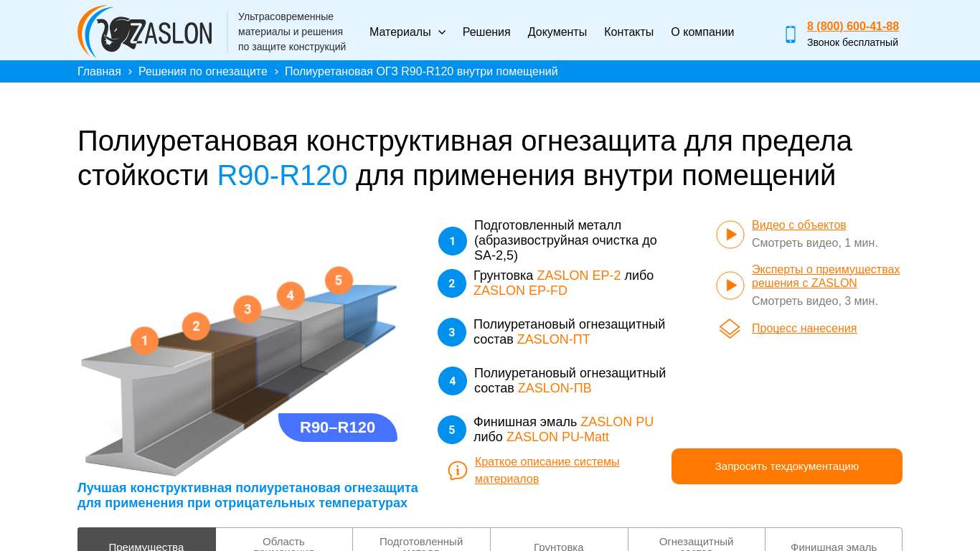Call the toll-free number 8 (800) 600-41-88
The width and height of the screenshot is (980, 551).
(852, 26)
